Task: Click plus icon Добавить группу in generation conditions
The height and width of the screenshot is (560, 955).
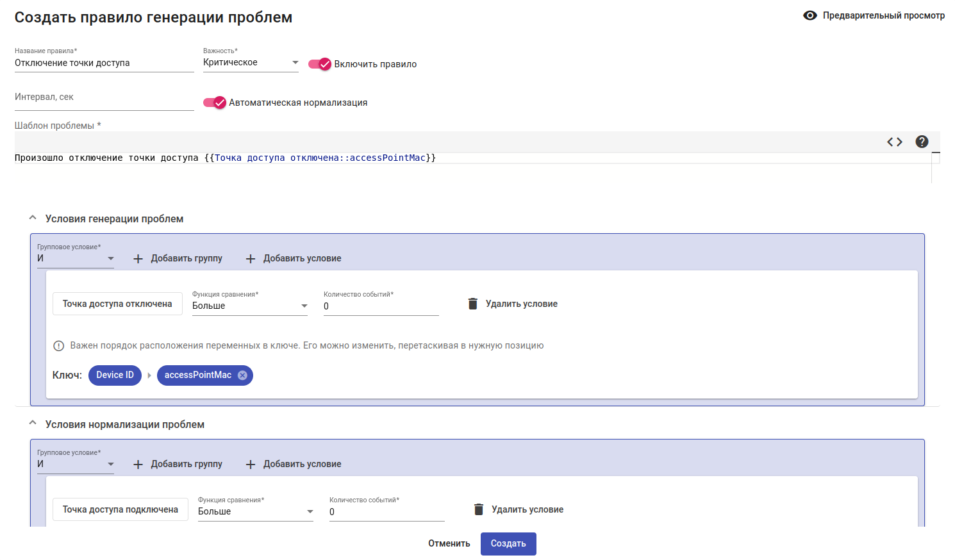Action: [138, 259]
